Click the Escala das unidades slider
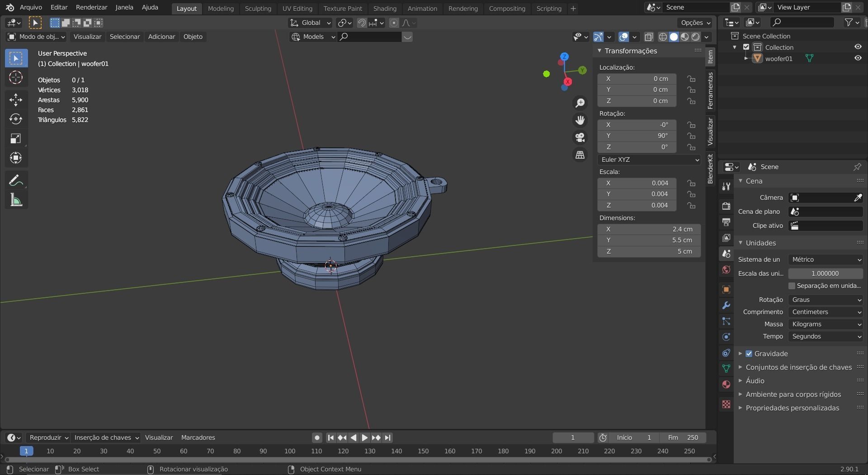The image size is (868, 475). coord(826,273)
